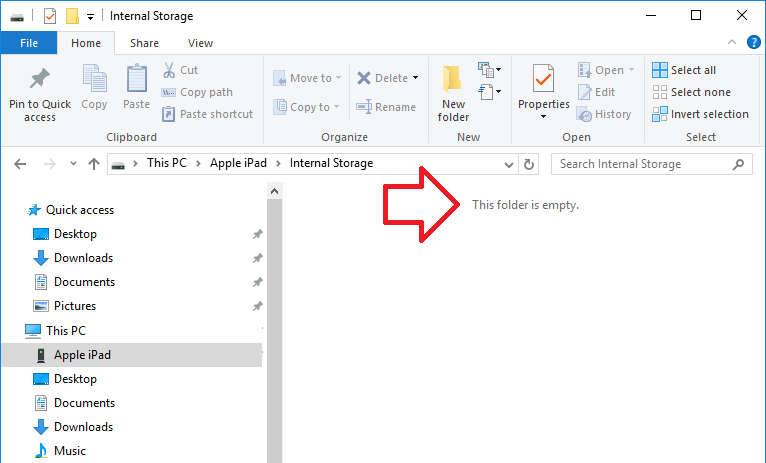Screen dimensions: 766x463
Task: Click Invert selection
Action: click(700, 114)
